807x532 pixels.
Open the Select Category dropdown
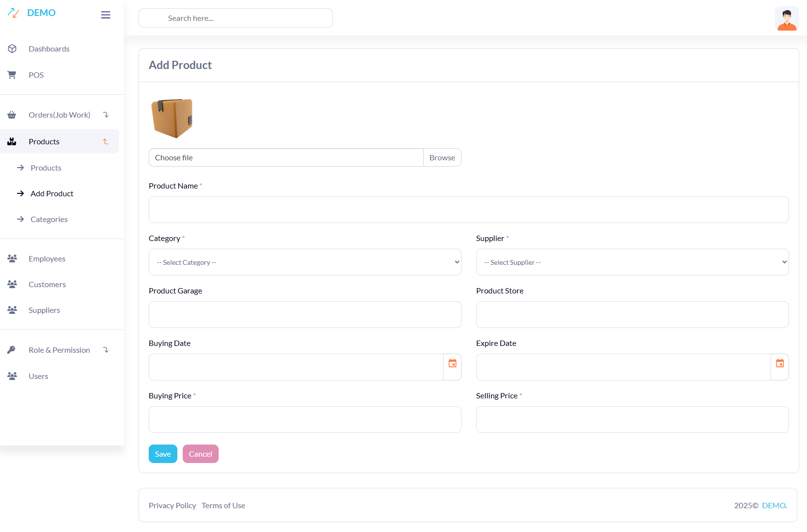[305, 262]
